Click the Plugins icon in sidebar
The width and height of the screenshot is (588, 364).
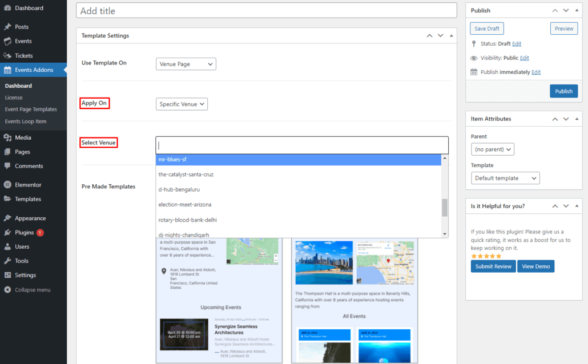pos(7,233)
